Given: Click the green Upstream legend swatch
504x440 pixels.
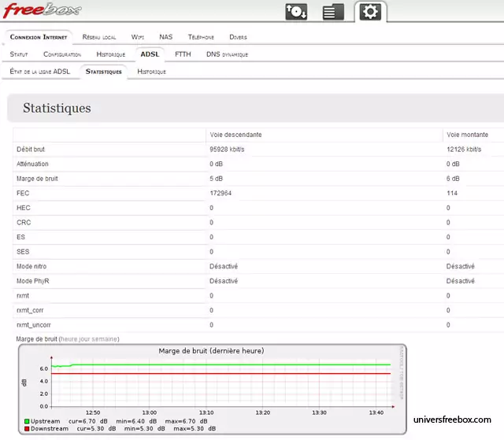Looking at the screenshot, I should click(x=26, y=421).
